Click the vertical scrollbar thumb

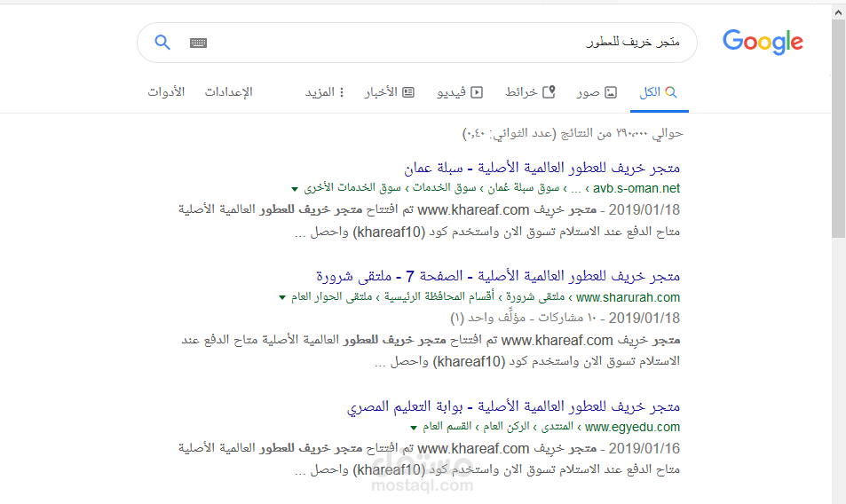point(838,129)
